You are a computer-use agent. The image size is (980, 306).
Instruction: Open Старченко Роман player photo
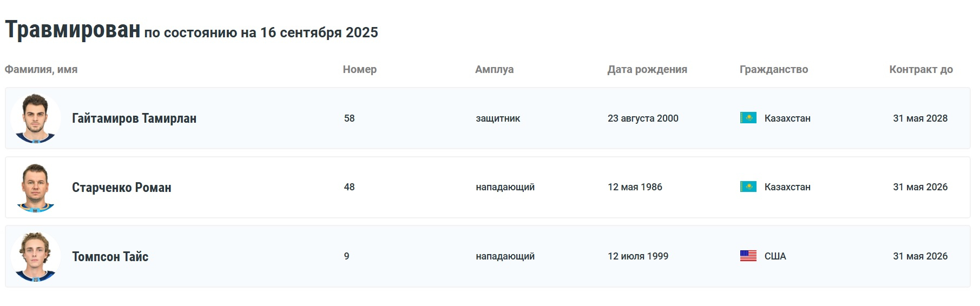(36, 187)
